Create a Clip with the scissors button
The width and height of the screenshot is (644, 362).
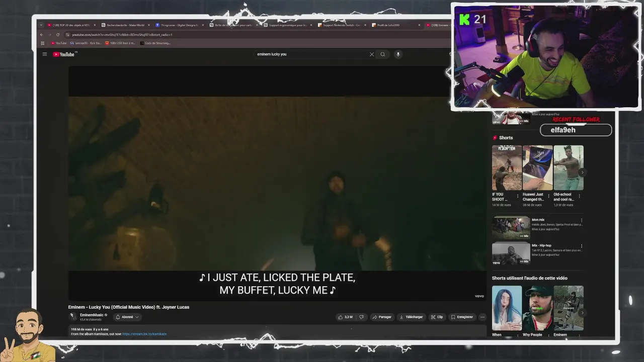tap(437, 317)
